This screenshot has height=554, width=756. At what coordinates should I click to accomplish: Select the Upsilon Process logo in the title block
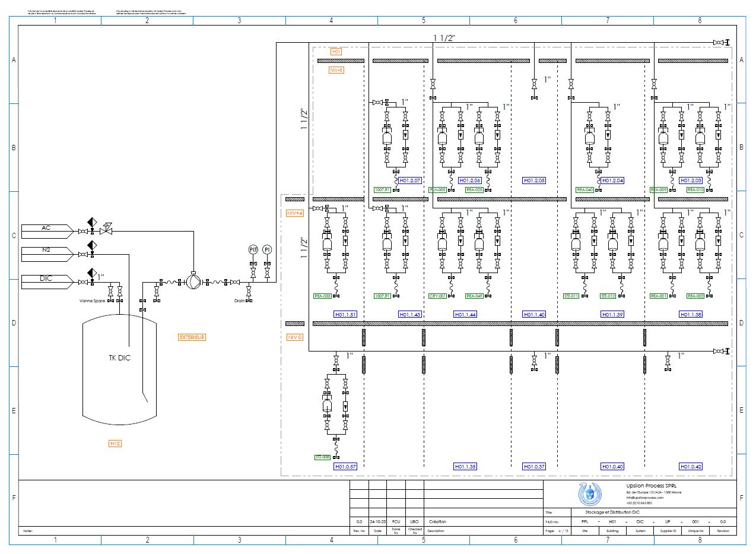tap(589, 494)
